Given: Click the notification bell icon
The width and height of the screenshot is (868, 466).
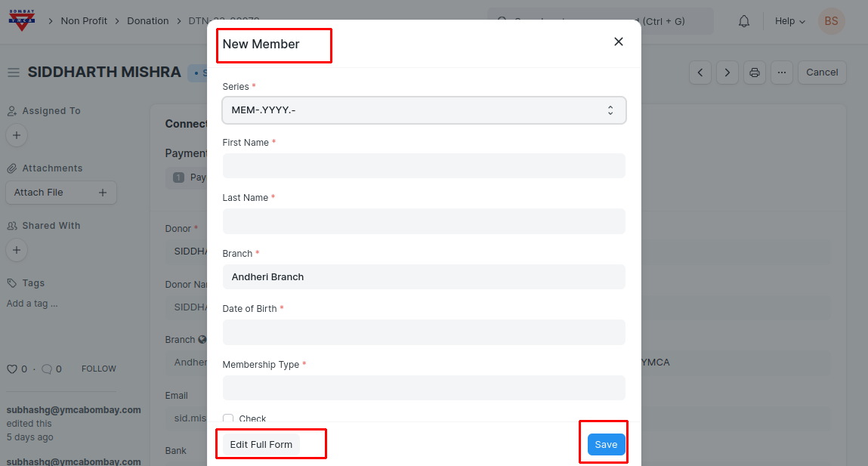Looking at the screenshot, I should (744, 21).
